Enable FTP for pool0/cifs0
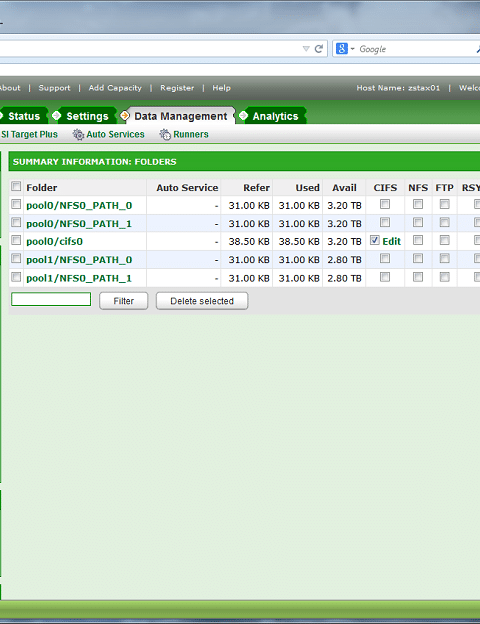The width and height of the screenshot is (480, 624). tap(445, 240)
